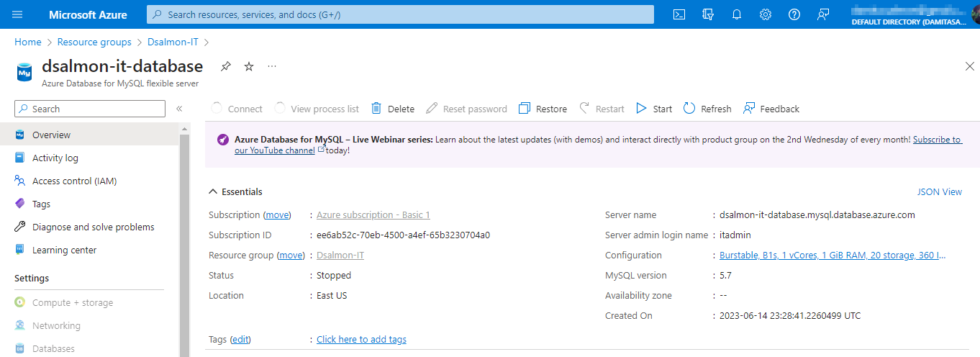Screen dimensions: 980x357
Task: Click admin login name itadmin
Action: 735,235
